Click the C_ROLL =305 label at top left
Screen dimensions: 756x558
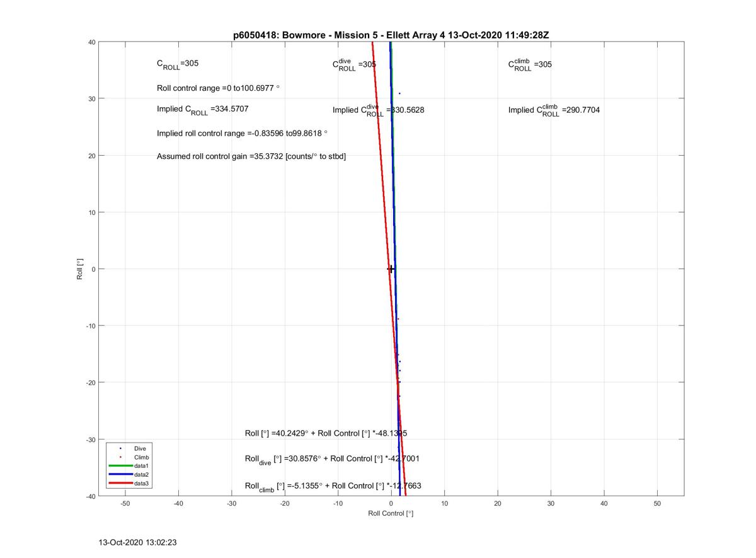click(x=178, y=64)
